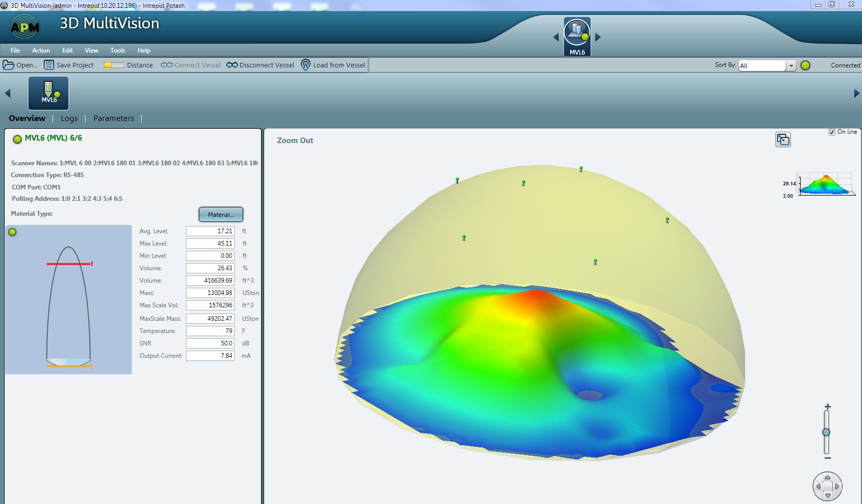Click the Max Level value field
The width and height of the screenshot is (862, 504).
coord(210,244)
